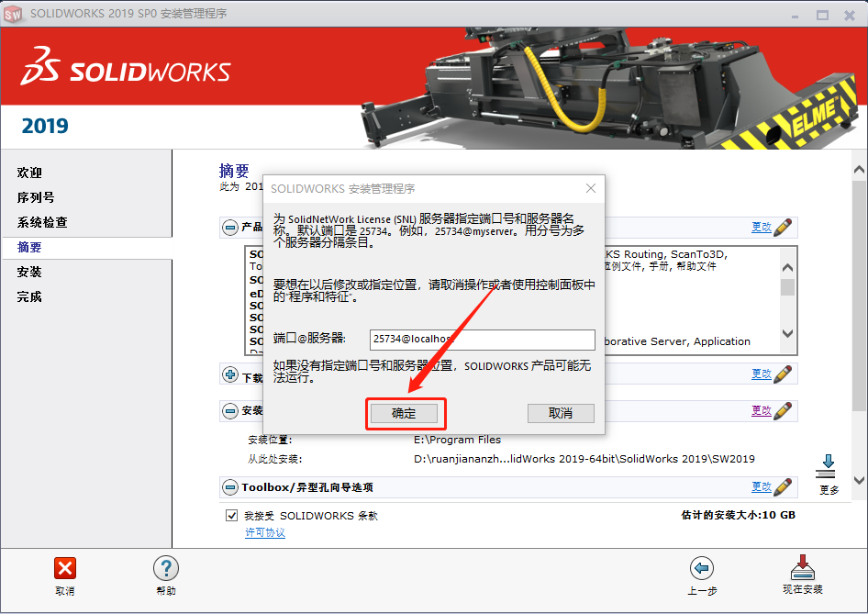
Task: Click inside the 端口@服务器 input field
Action: pos(482,340)
